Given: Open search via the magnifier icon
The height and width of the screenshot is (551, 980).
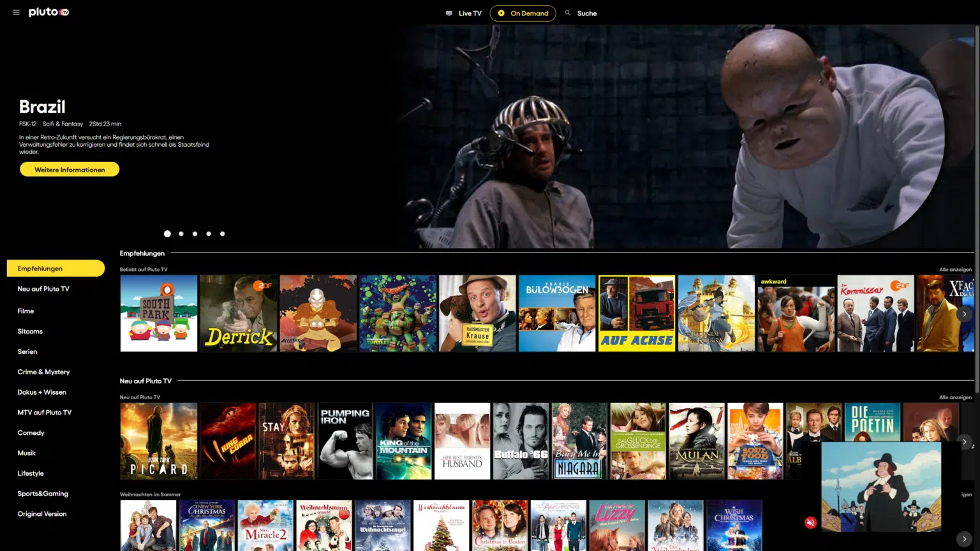Looking at the screenshot, I should [567, 13].
